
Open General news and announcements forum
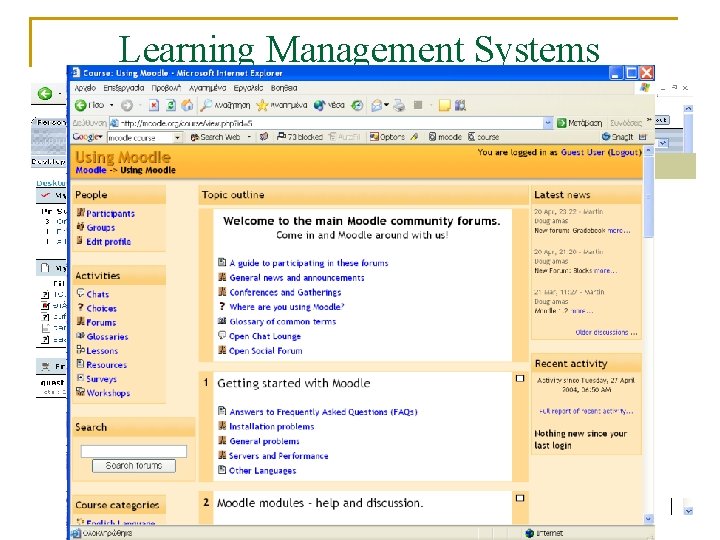click(297, 278)
